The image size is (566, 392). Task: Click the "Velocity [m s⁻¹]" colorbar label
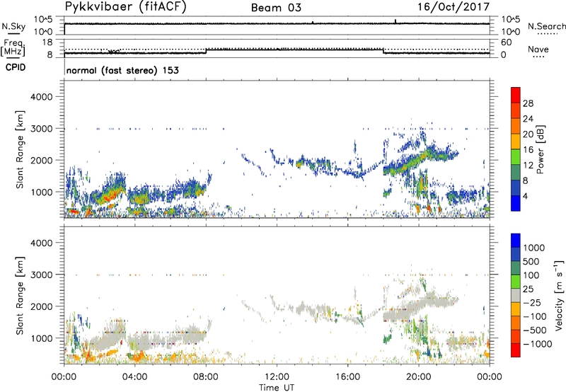point(559,295)
